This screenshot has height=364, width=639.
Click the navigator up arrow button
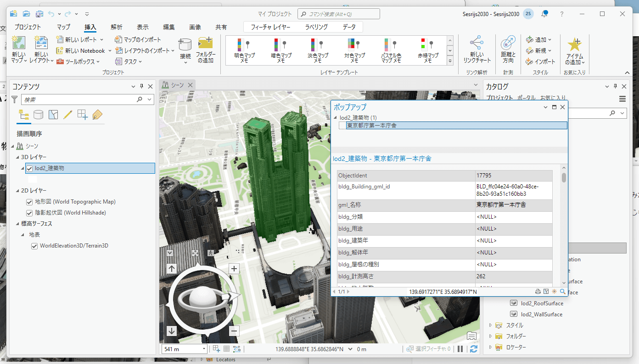172,269
